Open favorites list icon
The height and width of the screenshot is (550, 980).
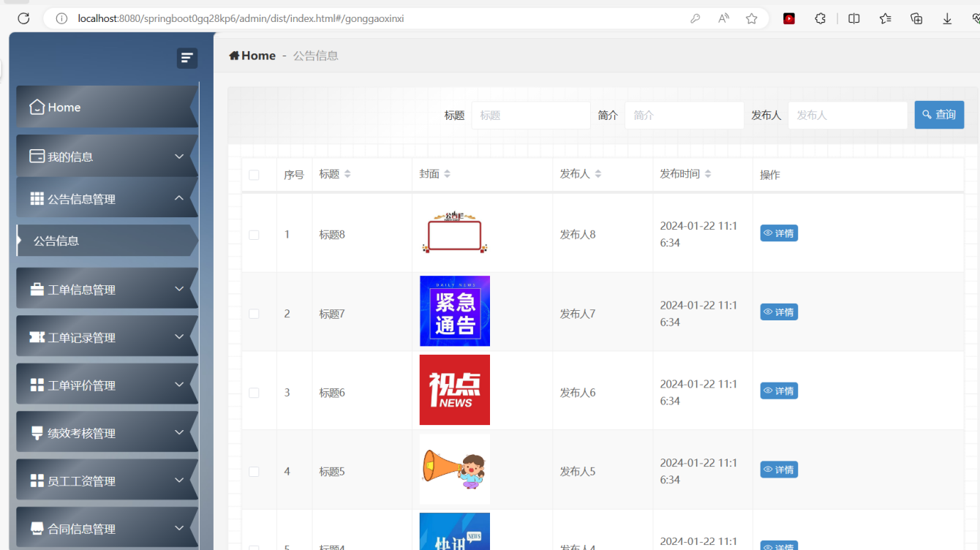(x=885, y=18)
